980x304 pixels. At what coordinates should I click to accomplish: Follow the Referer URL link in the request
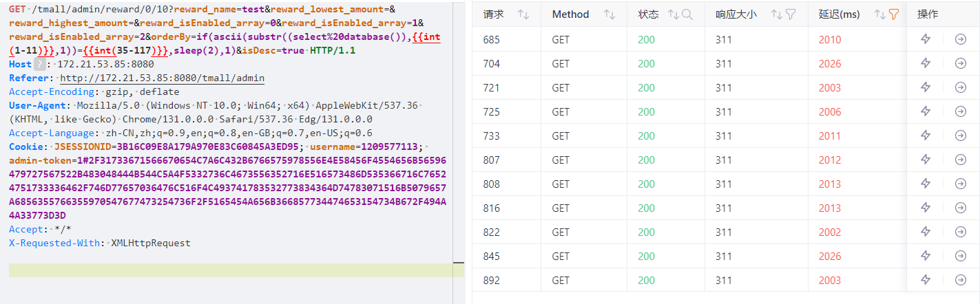coord(163,78)
